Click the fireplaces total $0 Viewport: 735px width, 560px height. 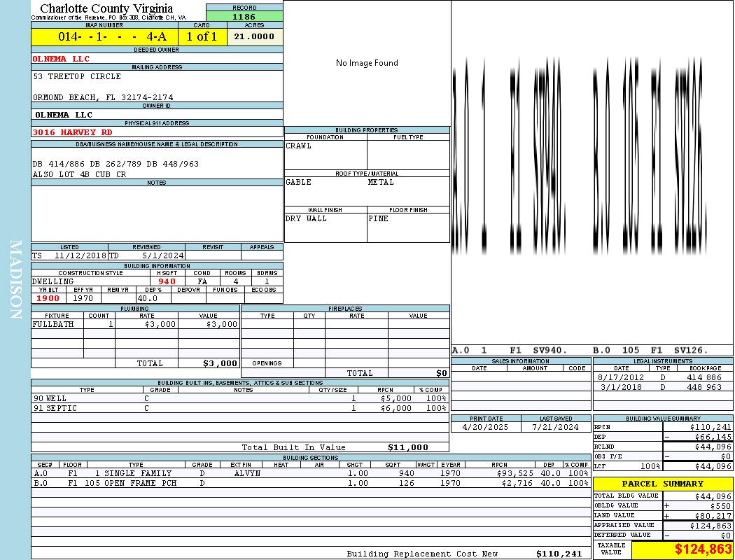click(x=442, y=374)
